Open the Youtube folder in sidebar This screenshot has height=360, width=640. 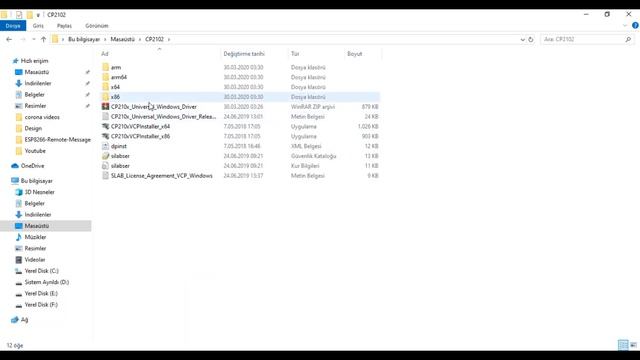pos(35,151)
